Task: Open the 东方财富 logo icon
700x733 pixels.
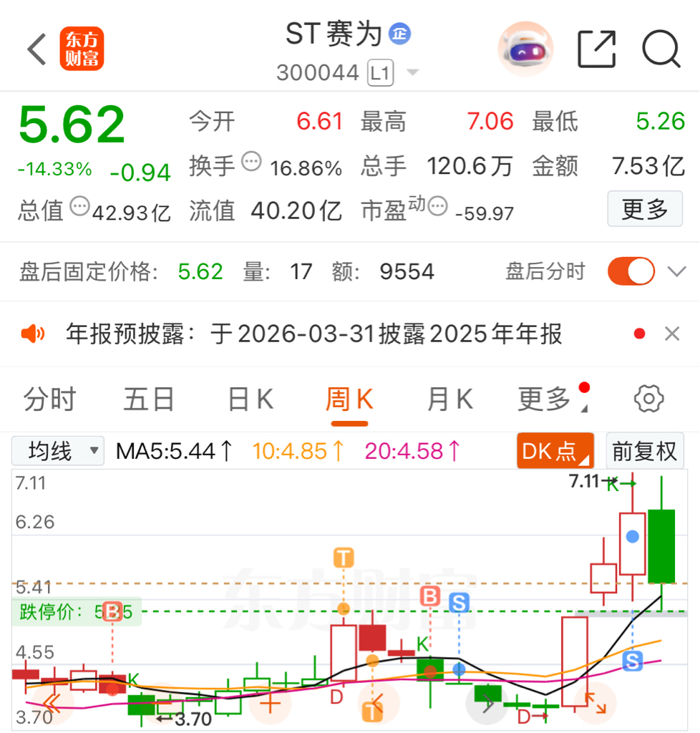Action: pyautogui.click(x=82, y=49)
